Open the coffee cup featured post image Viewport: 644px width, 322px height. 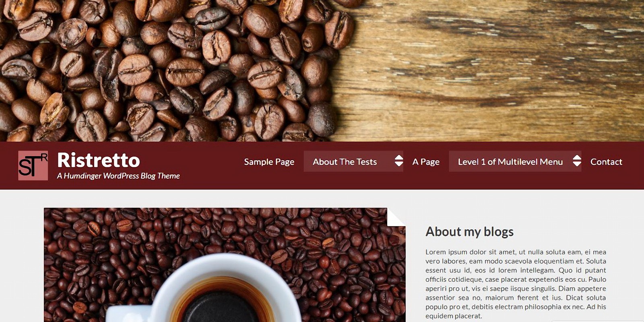pos(225,265)
